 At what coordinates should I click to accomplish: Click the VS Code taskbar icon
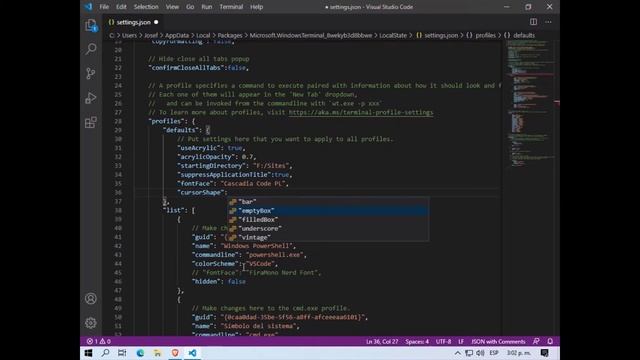click(x=193, y=353)
